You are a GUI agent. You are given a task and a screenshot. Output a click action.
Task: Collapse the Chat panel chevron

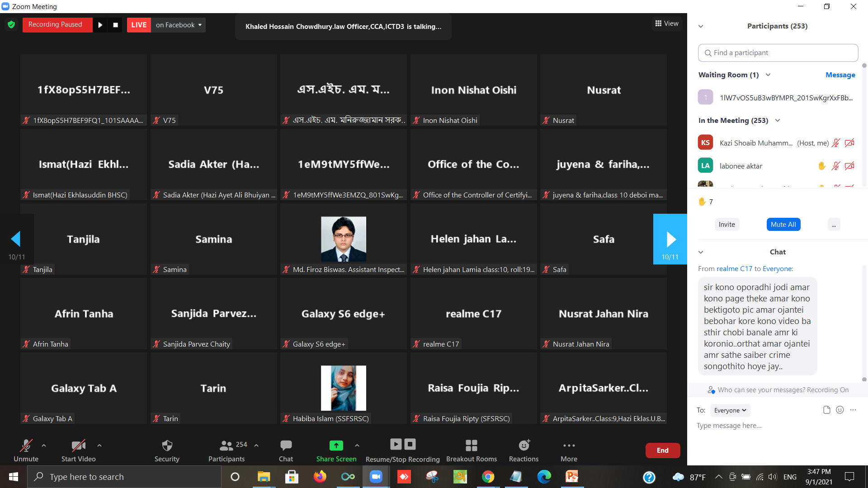701,252
